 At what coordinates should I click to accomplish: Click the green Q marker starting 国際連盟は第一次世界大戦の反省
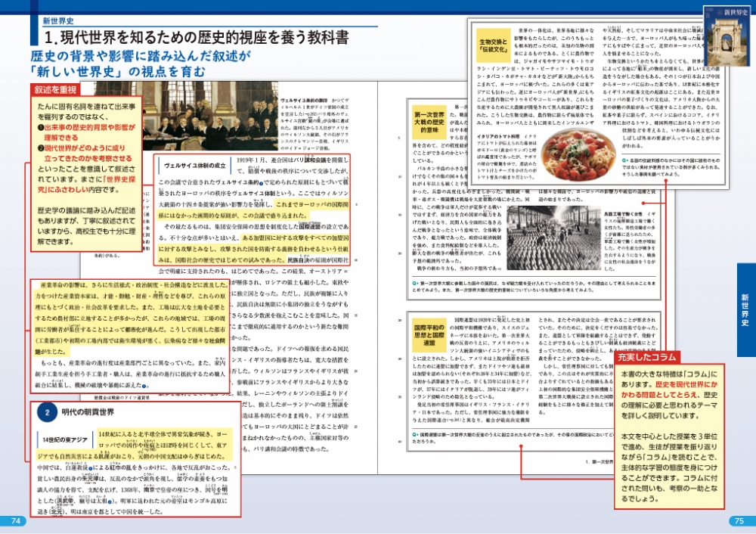[414, 435]
